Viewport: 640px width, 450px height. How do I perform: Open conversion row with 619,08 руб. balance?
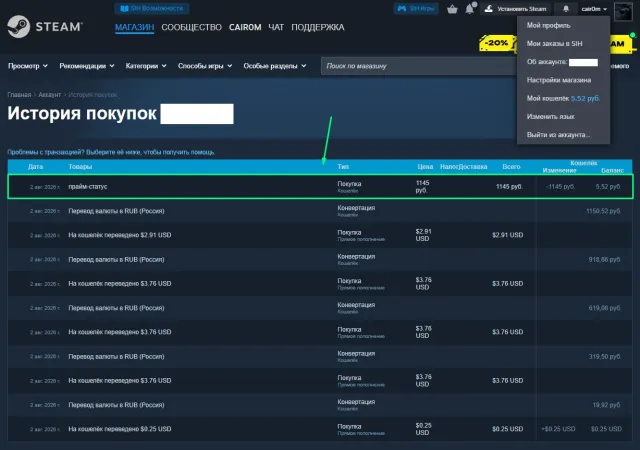point(320,308)
